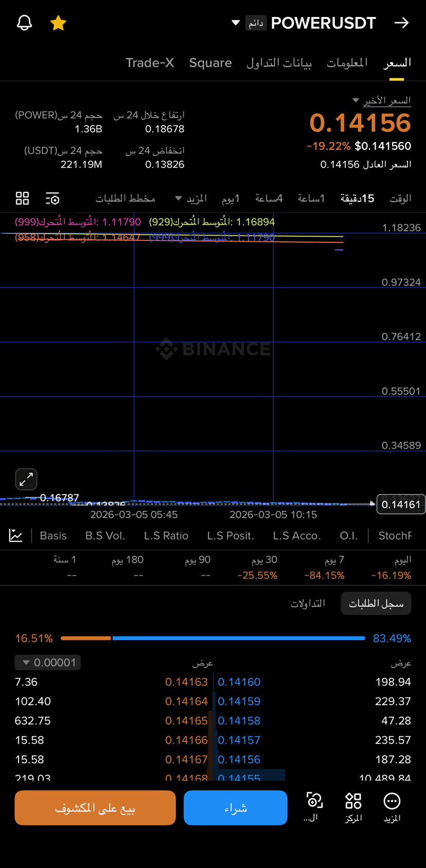
Task: Expand the chart to fullscreen
Action: [26, 479]
